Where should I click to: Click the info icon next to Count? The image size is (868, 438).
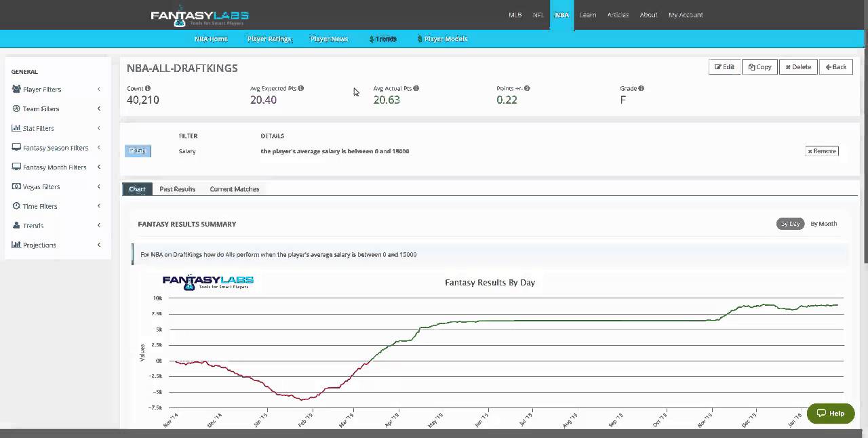tap(148, 88)
